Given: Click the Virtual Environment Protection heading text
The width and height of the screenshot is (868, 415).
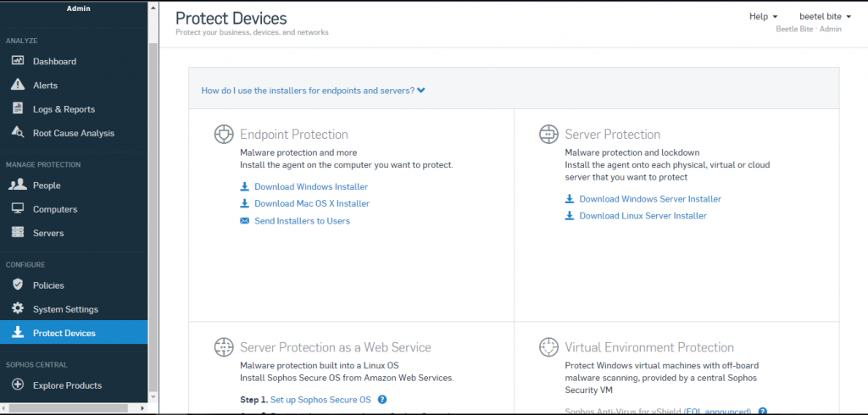Looking at the screenshot, I should point(649,347).
